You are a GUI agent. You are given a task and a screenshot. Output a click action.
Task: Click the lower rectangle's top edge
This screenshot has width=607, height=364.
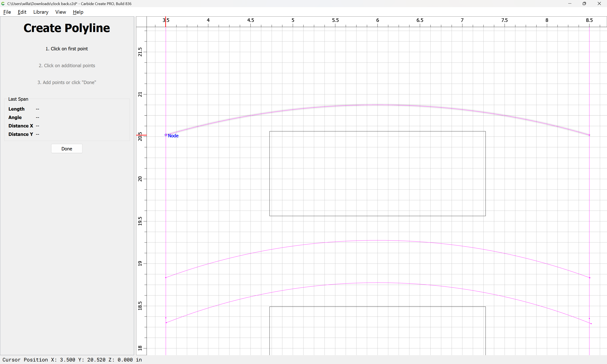(x=378, y=307)
